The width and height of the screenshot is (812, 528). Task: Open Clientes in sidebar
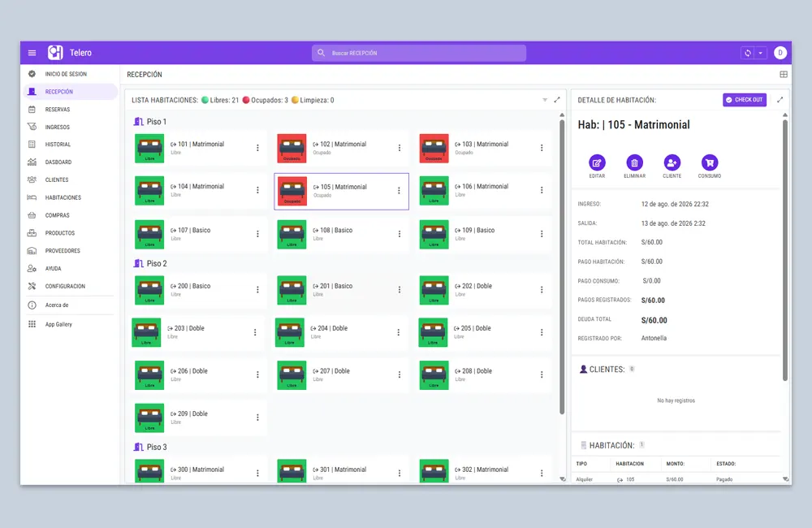(70, 180)
